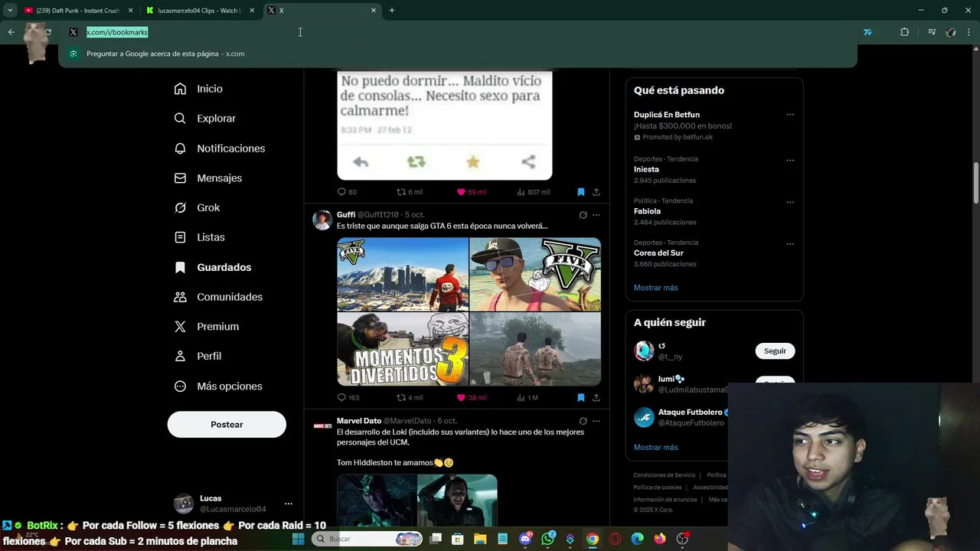Open WhatsApp from the taskbar
Screen dimensions: 980x551
pos(547,539)
